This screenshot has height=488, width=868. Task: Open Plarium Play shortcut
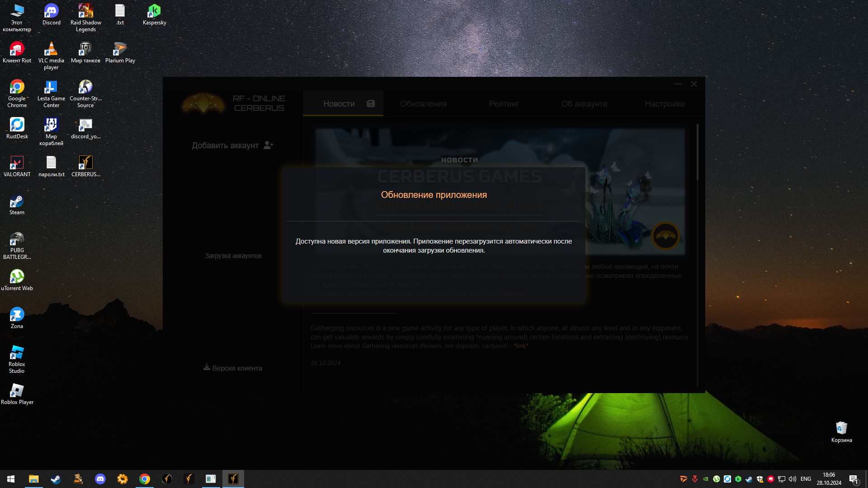click(x=120, y=53)
